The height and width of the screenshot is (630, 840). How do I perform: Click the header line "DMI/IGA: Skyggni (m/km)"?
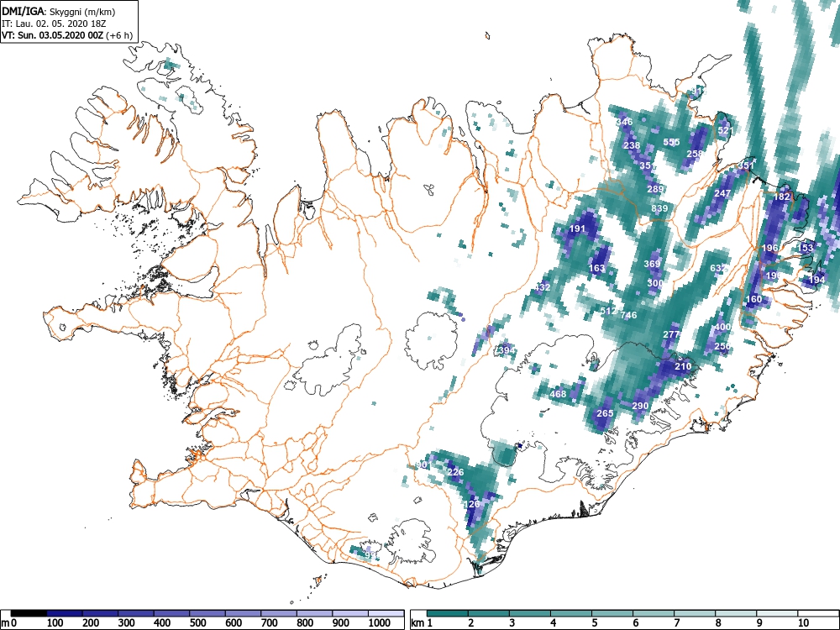59,12
